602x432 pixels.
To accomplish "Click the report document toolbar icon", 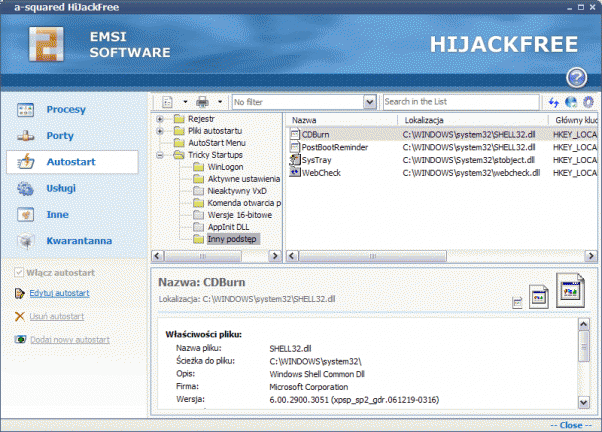I will pyautogui.click(x=167, y=102).
